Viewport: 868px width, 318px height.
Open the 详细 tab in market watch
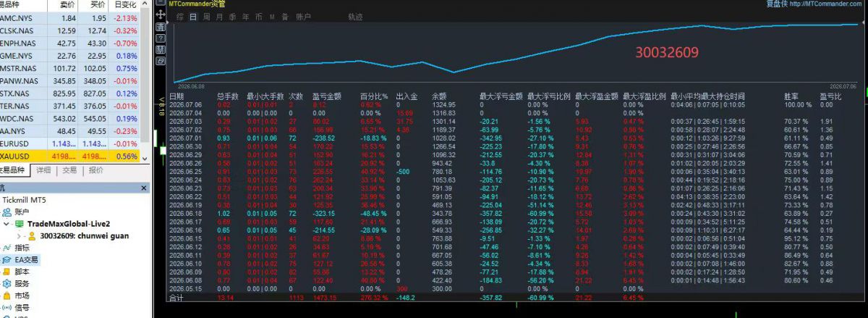tap(43, 171)
